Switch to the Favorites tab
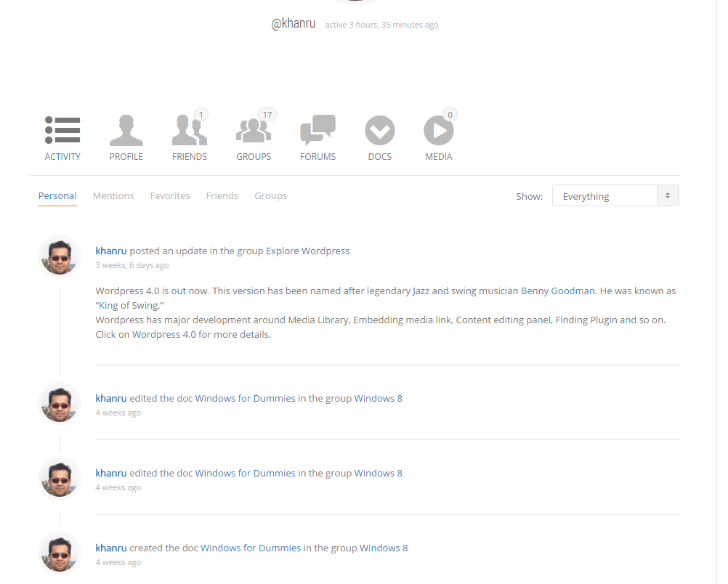The image size is (728, 584). click(x=170, y=195)
